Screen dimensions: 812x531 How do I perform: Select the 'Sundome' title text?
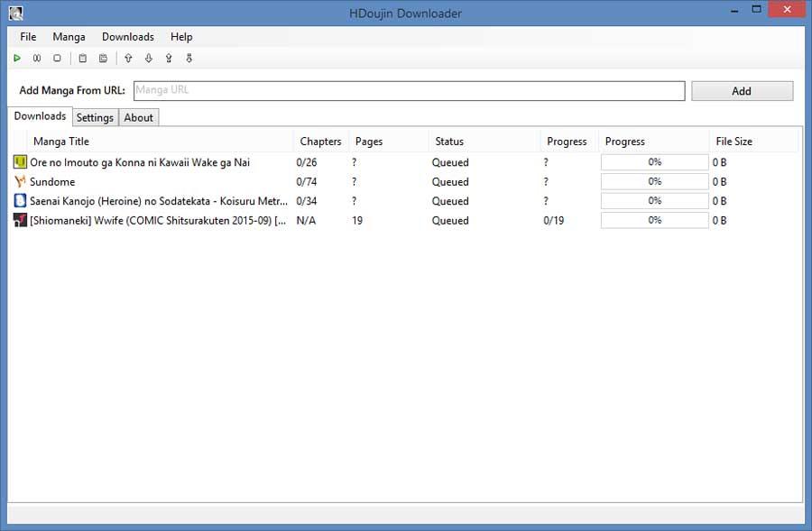(52, 182)
